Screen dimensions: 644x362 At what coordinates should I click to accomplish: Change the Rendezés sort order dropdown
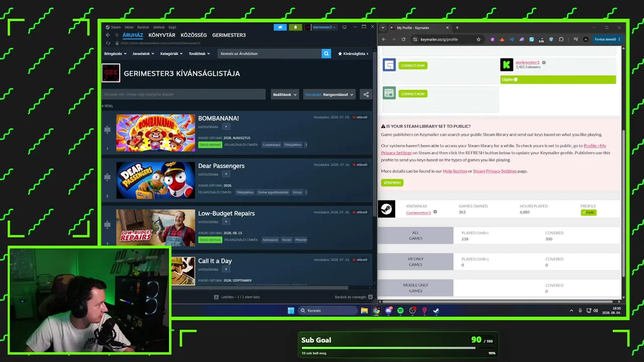330,95
